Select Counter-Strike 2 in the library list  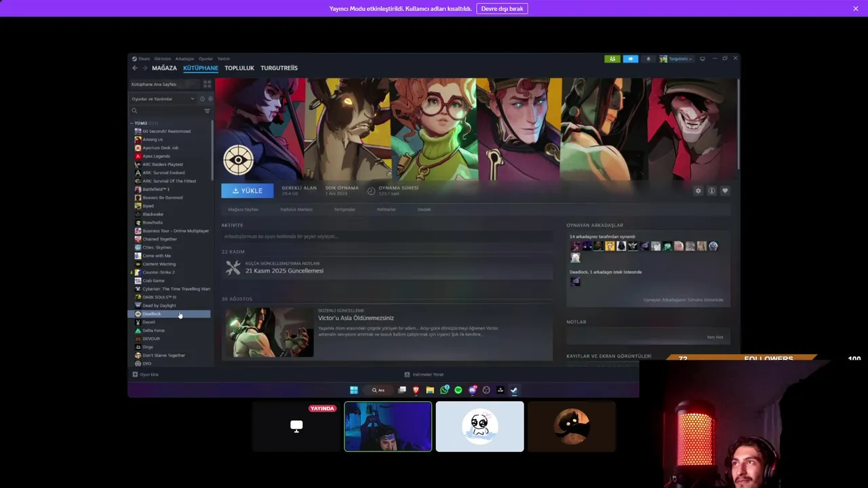click(x=159, y=272)
